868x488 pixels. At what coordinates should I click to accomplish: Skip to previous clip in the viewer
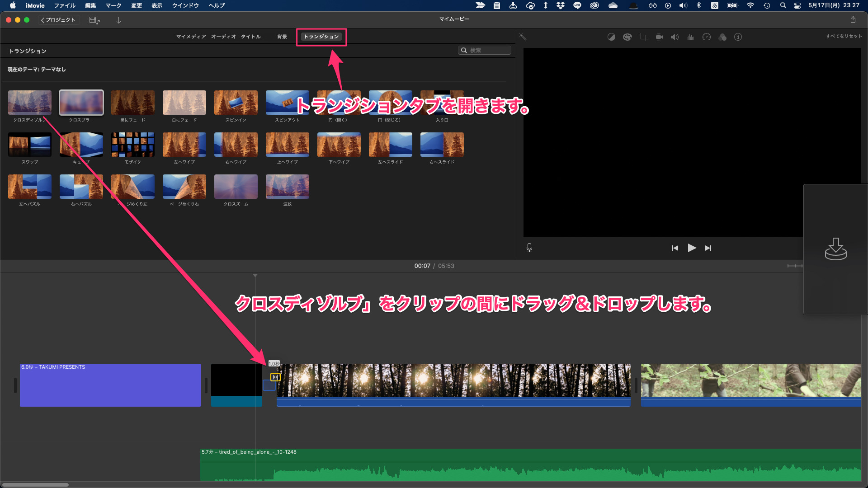coord(675,248)
